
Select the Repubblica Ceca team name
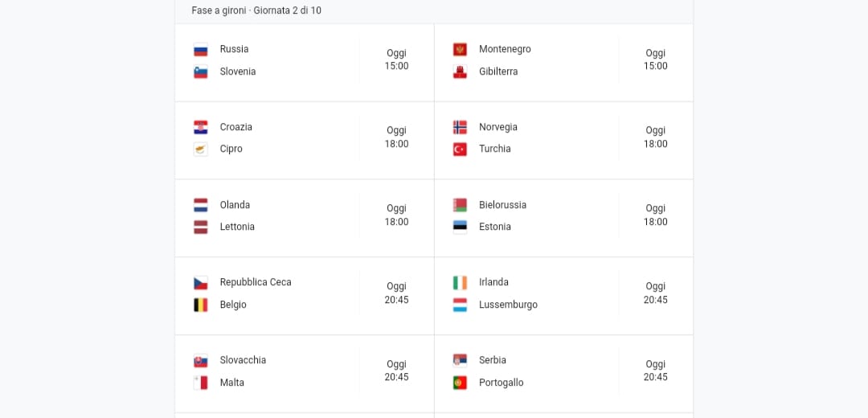tap(256, 282)
